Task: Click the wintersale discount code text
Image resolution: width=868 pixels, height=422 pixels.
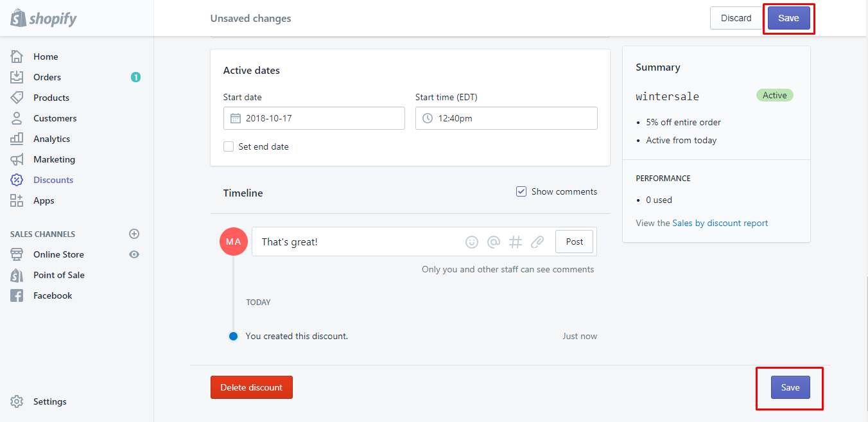Action: pos(668,96)
